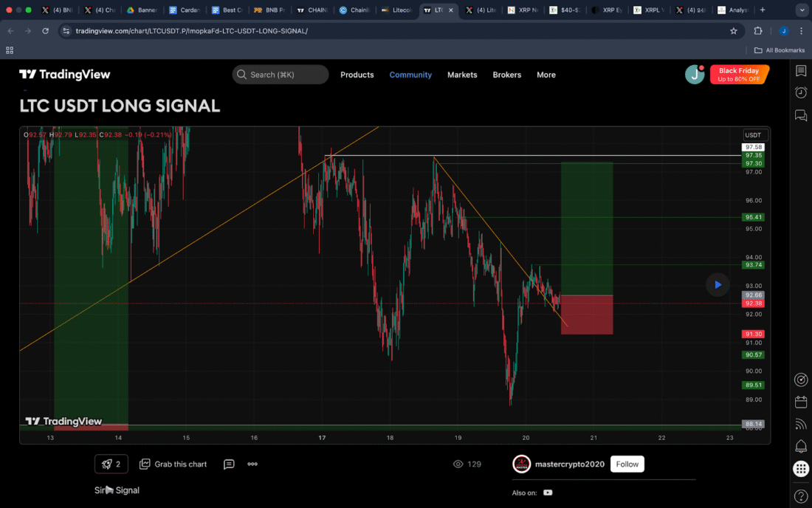Open the help center question mark icon
Image resolution: width=812 pixels, height=508 pixels.
pyautogui.click(x=800, y=495)
